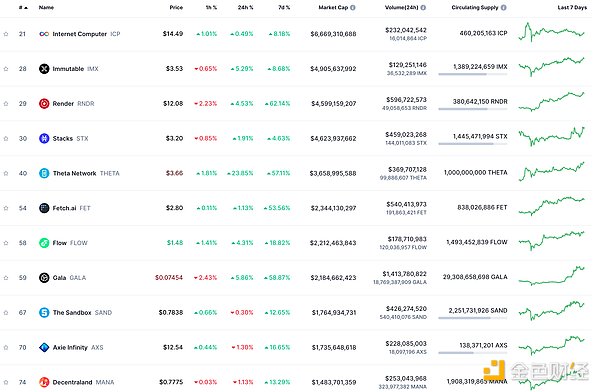Sort table by Price column header
The width and height of the screenshot is (600, 392).
pyautogui.click(x=176, y=7)
